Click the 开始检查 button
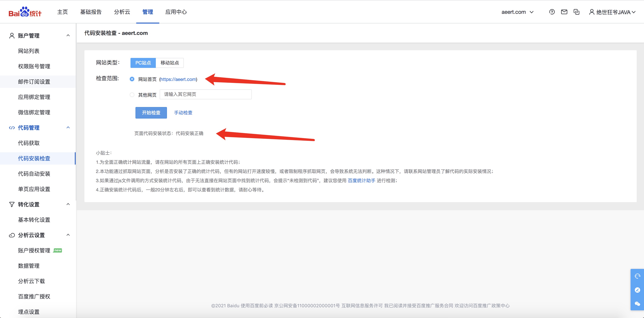 point(151,113)
